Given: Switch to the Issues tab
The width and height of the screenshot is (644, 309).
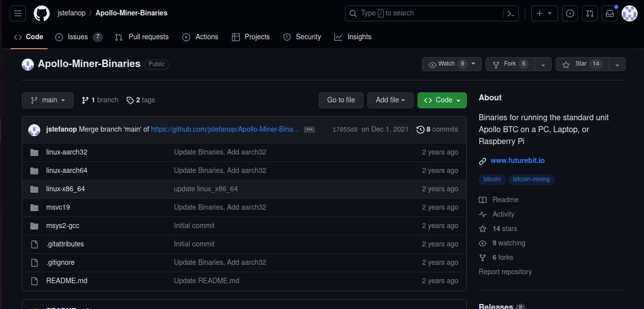Looking at the screenshot, I should [78, 37].
